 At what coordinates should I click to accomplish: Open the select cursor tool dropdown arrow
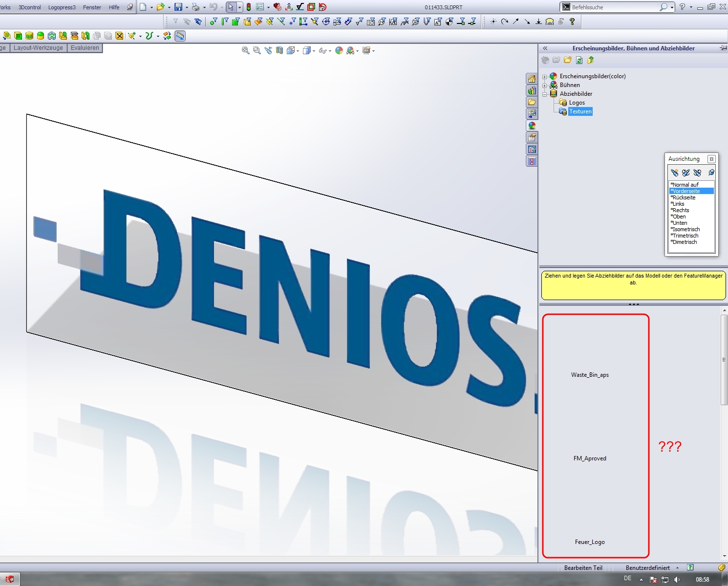coord(239,7)
